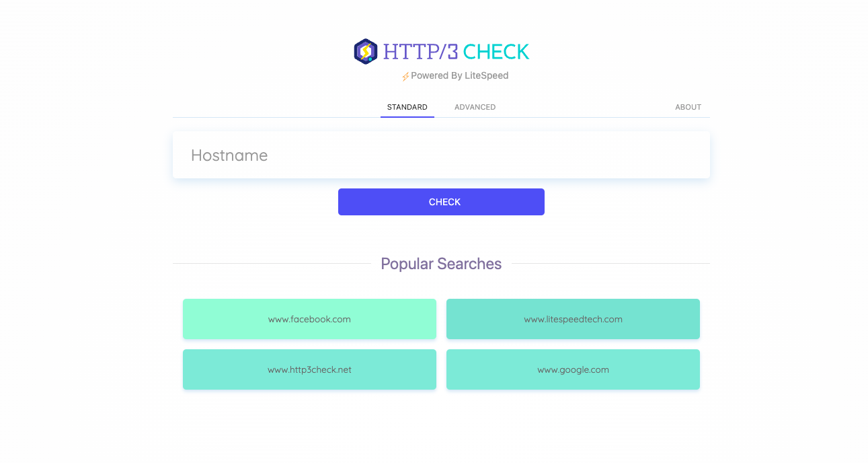Select the STANDARD tab

(407, 107)
